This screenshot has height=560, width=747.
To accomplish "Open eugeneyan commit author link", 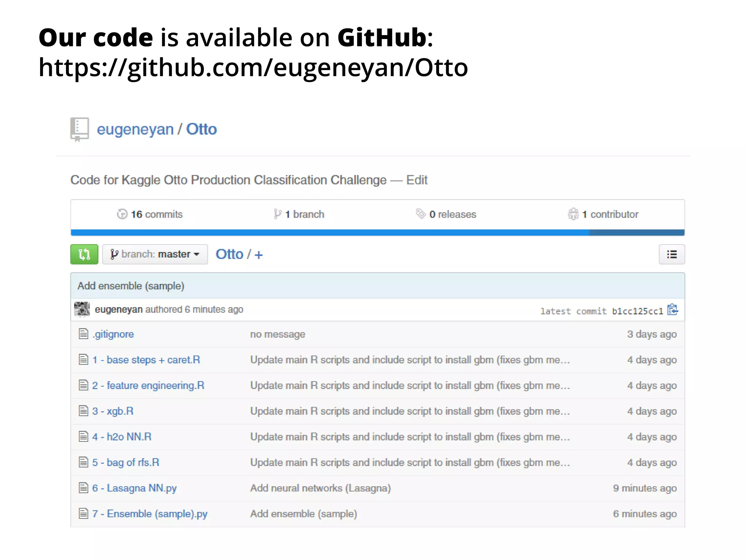I will pos(119,310).
